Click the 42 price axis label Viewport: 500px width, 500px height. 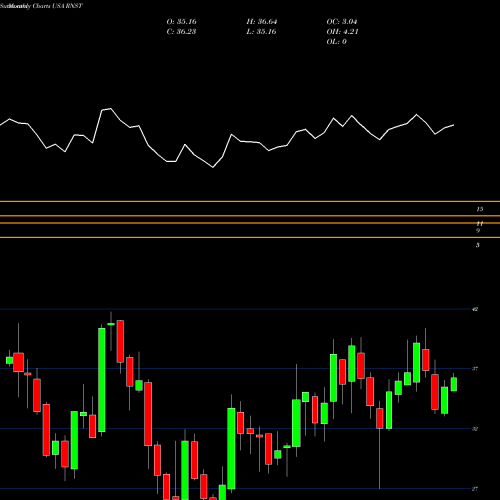[x=475, y=309]
